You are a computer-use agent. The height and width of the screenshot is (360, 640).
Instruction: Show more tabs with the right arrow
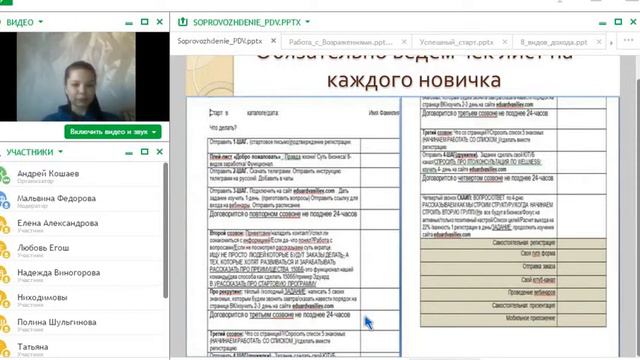(x=611, y=42)
